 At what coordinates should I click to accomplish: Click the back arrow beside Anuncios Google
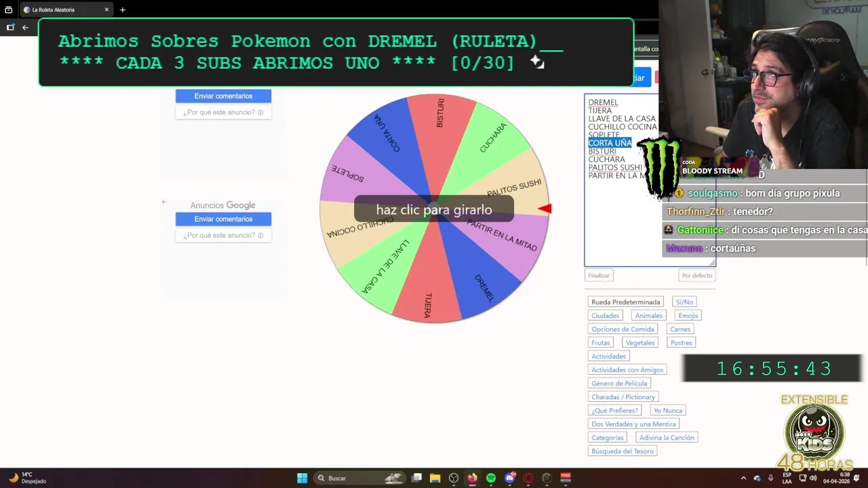163,202
